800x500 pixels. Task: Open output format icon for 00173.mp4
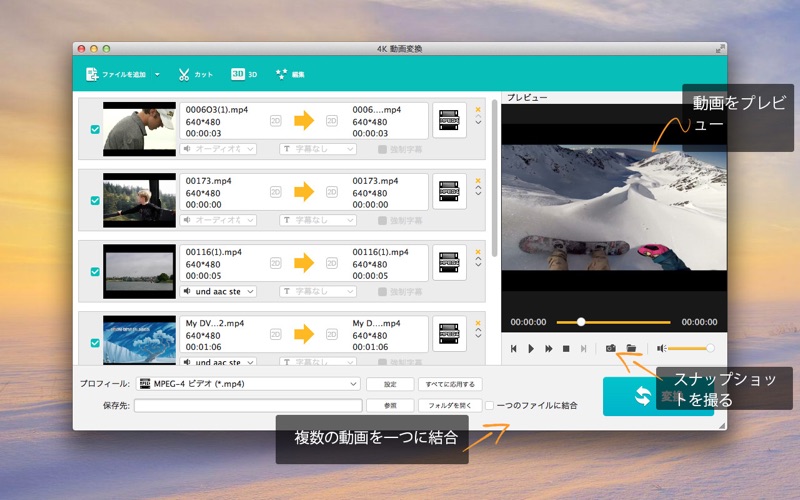point(449,192)
